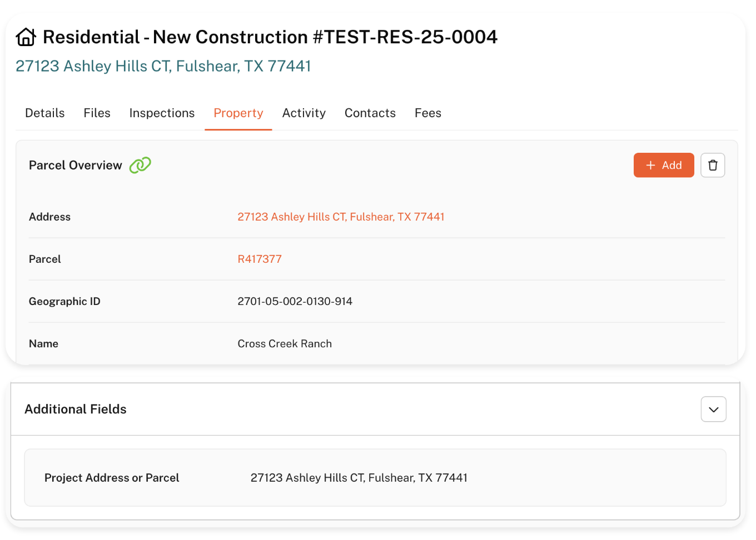
Task: Click the trash can delete icon
Action: pos(713,165)
